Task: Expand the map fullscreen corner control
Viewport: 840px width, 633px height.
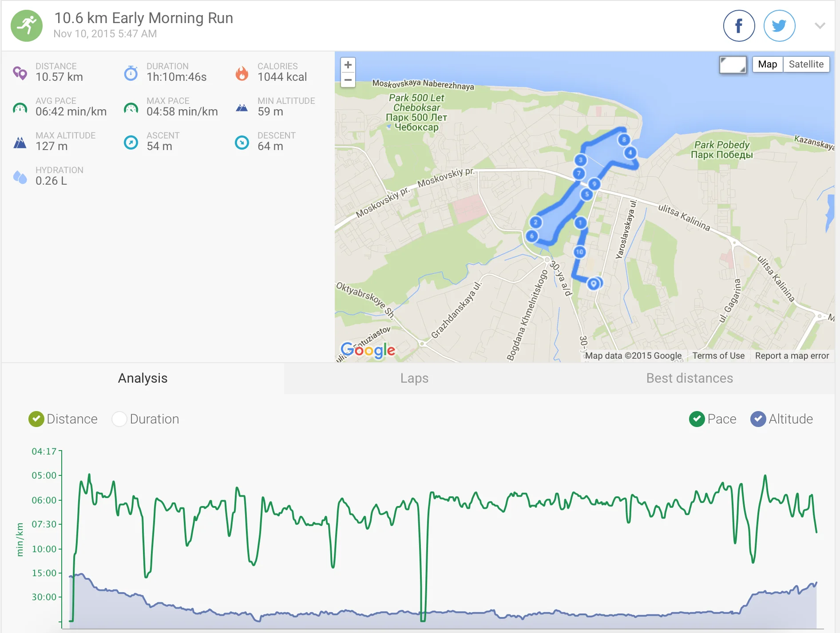Action: 733,65
